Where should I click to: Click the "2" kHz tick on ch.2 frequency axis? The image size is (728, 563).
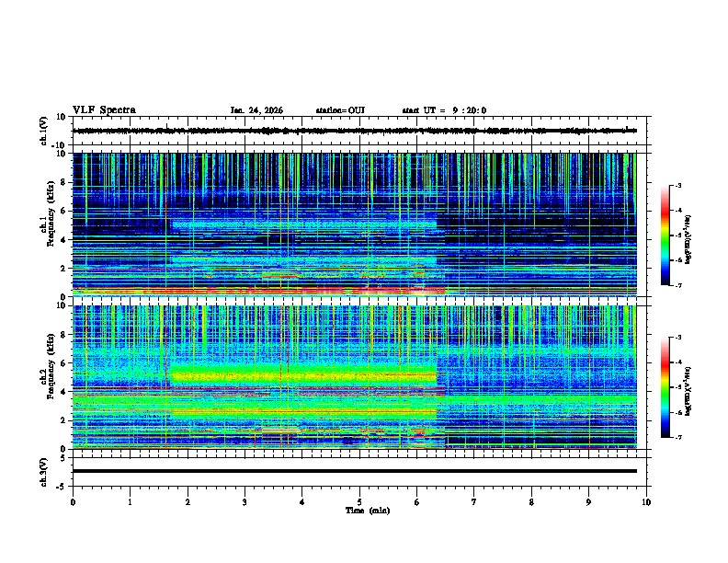(x=63, y=420)
